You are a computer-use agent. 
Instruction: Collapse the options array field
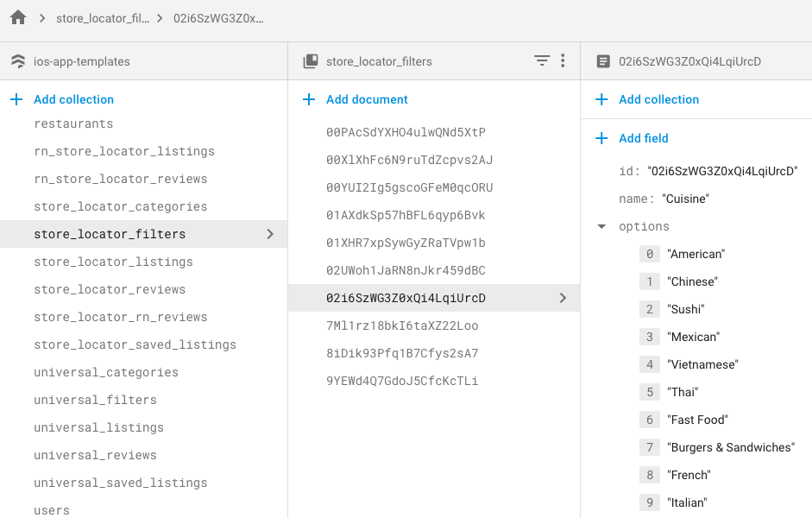pos(601,226)
